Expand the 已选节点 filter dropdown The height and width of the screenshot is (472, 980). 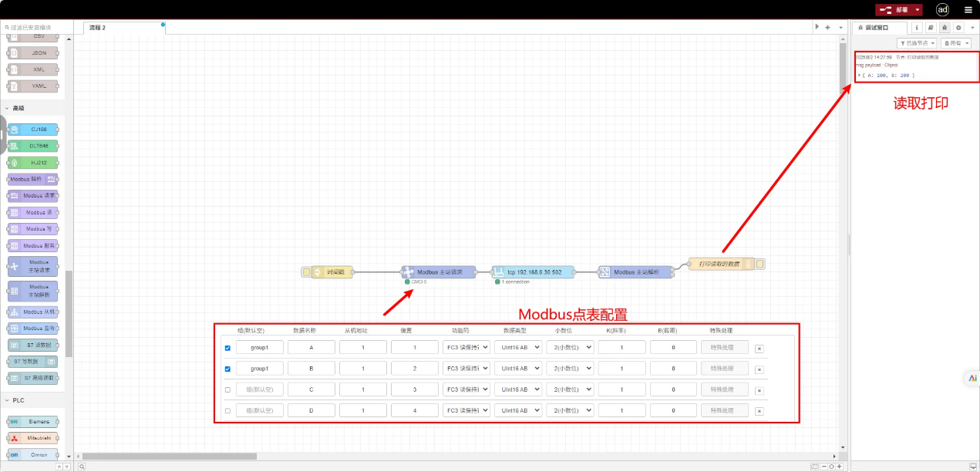(x=918, y=43)
